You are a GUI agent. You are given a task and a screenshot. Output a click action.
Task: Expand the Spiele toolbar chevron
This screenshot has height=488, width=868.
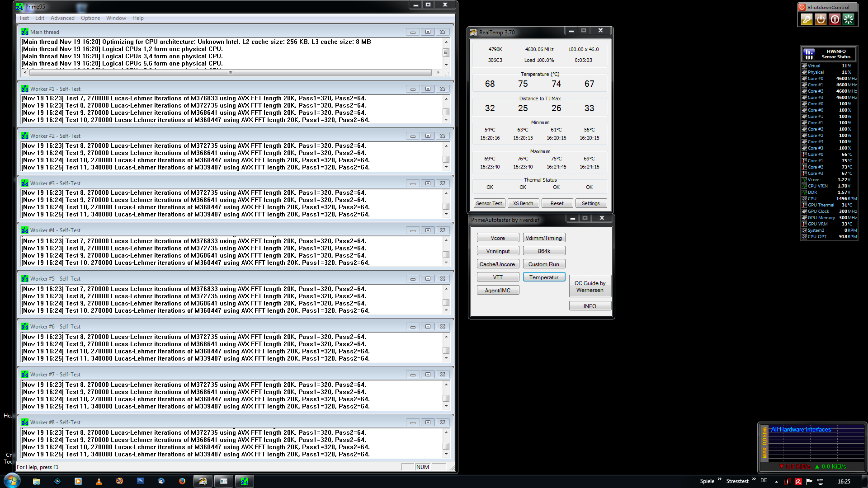pos(719,479)
